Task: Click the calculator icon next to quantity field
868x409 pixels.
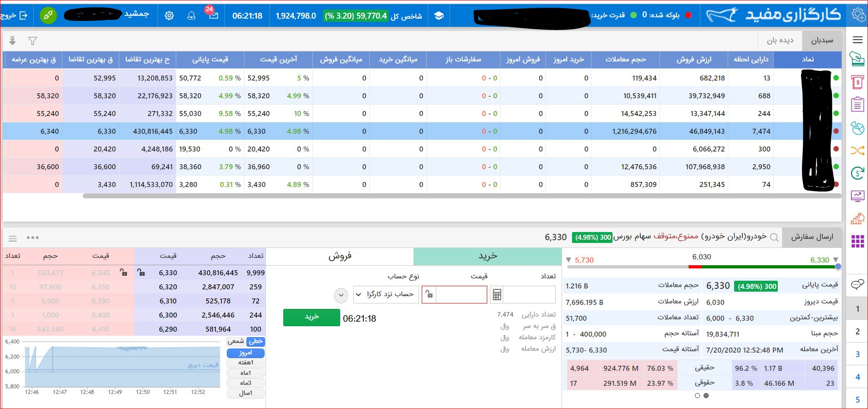Action: 497,295
